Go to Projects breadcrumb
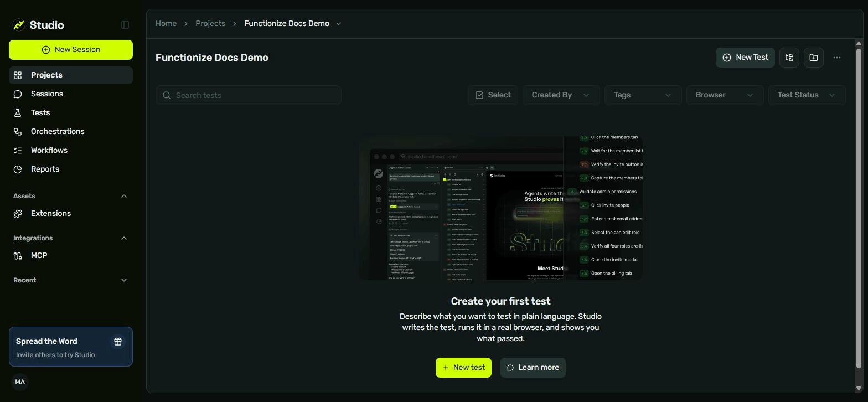The width and height of the screenshot is (868, 402). click(x=210, y=23)
